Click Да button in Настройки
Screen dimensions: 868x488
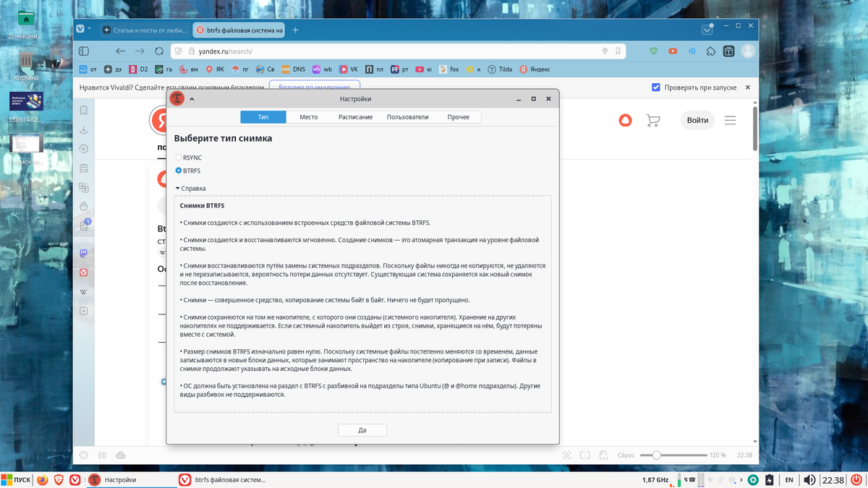(362, 430)
